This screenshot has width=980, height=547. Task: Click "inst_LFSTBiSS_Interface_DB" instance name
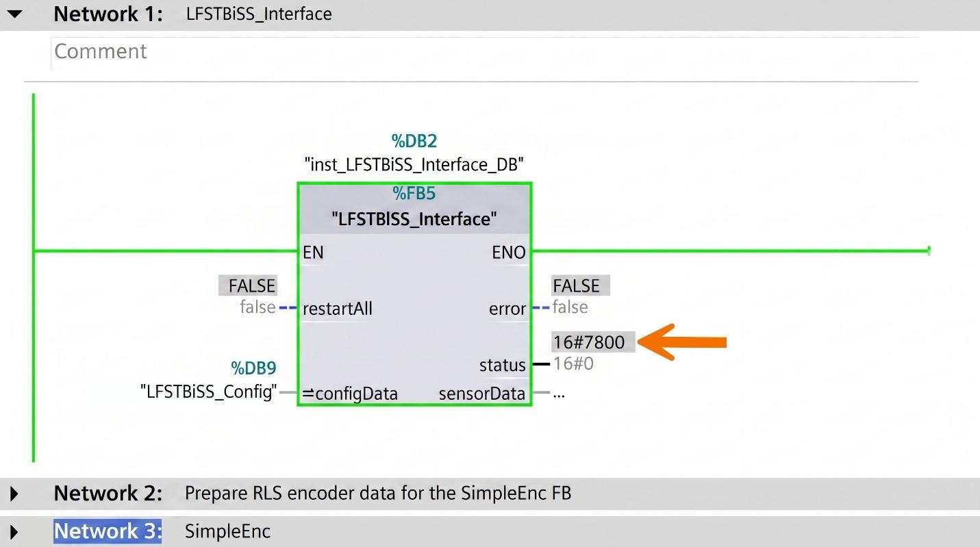point(414,164)
